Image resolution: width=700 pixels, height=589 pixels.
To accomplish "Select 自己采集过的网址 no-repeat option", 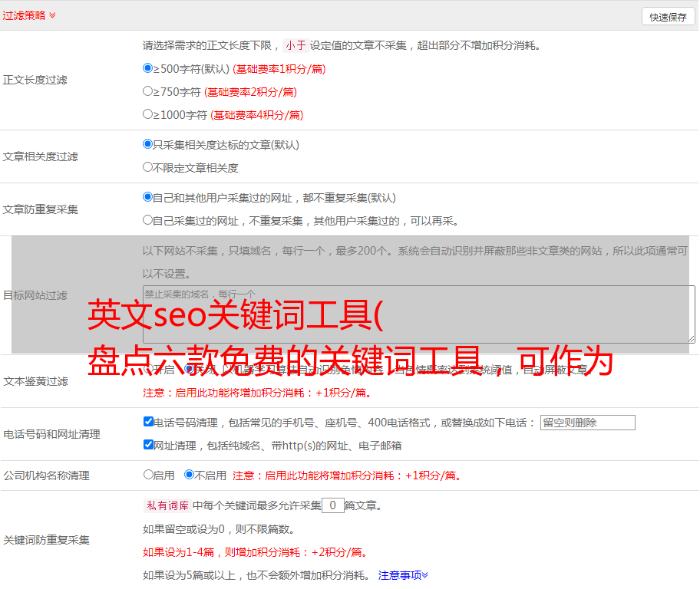I will (x=148, y=220).
